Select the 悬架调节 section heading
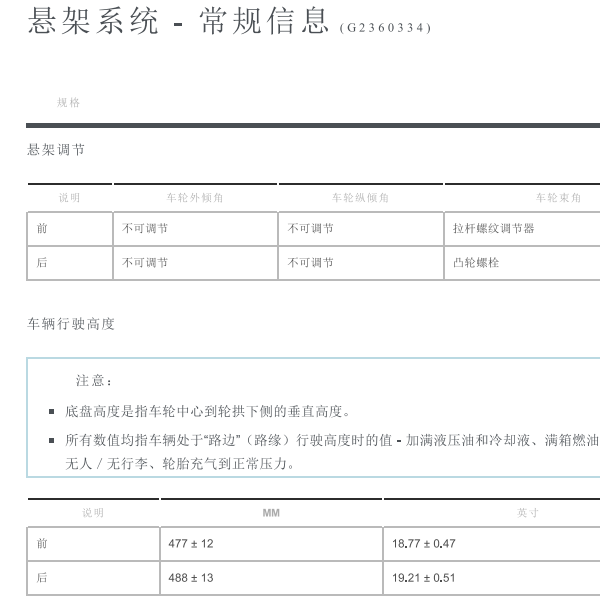 pos(56,150)
